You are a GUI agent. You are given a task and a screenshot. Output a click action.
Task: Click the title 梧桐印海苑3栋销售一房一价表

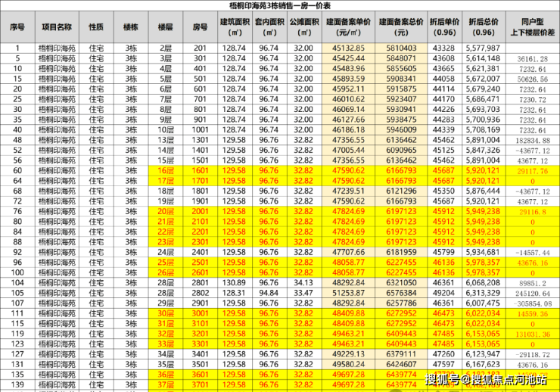[x=280, y=7]
